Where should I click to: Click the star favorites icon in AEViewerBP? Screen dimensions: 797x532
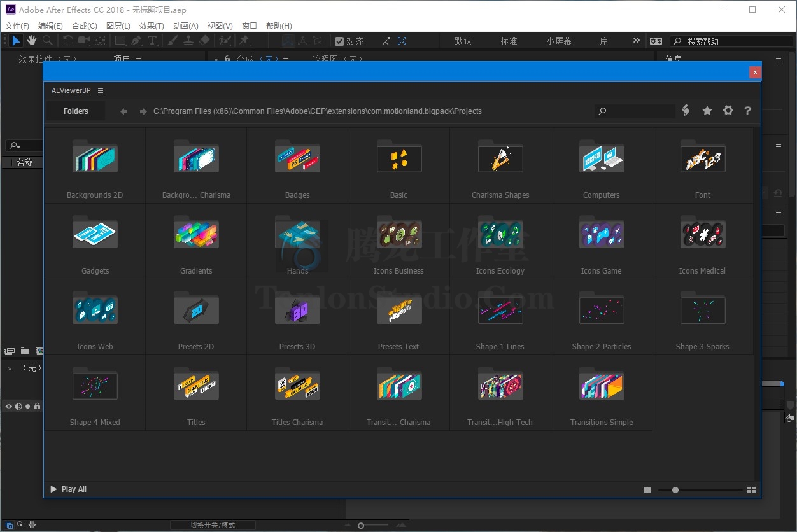707,111
